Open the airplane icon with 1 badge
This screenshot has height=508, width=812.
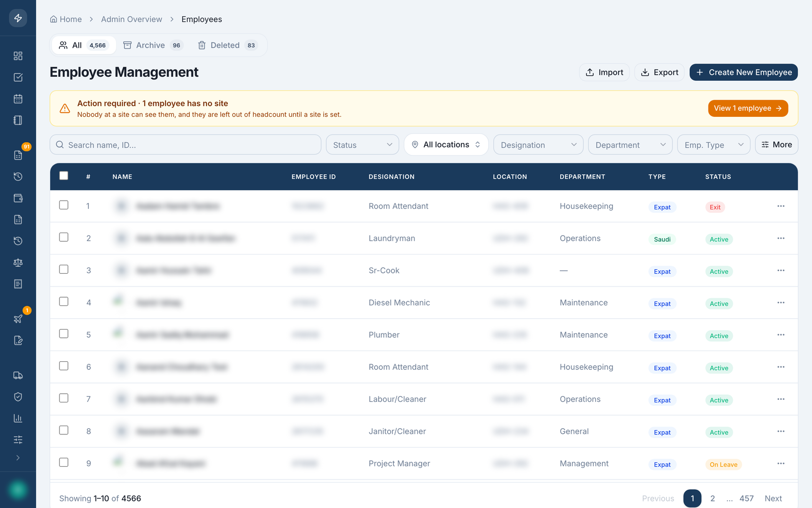(18, 319)
